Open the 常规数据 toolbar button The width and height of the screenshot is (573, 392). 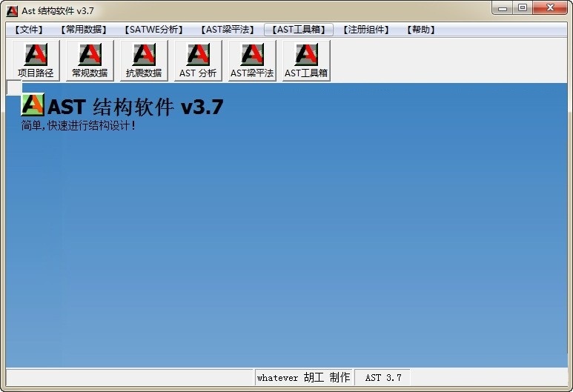[x=90, y=61]
